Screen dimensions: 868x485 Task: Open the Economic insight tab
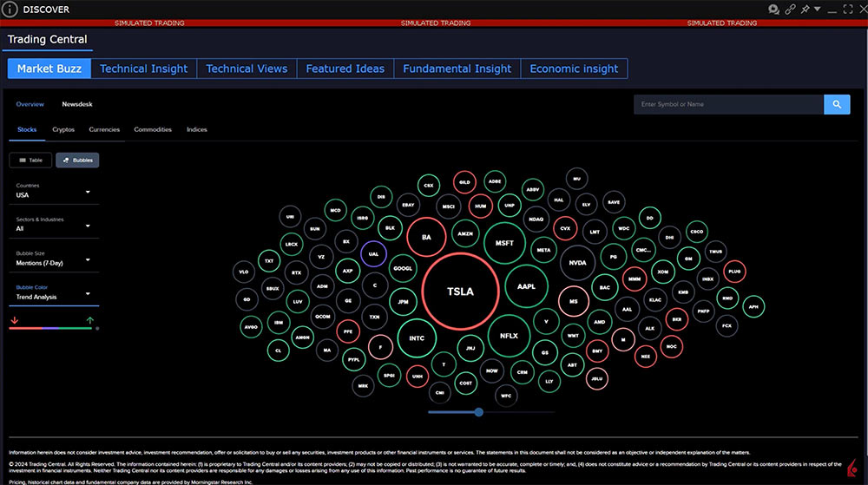click(574, 69)
